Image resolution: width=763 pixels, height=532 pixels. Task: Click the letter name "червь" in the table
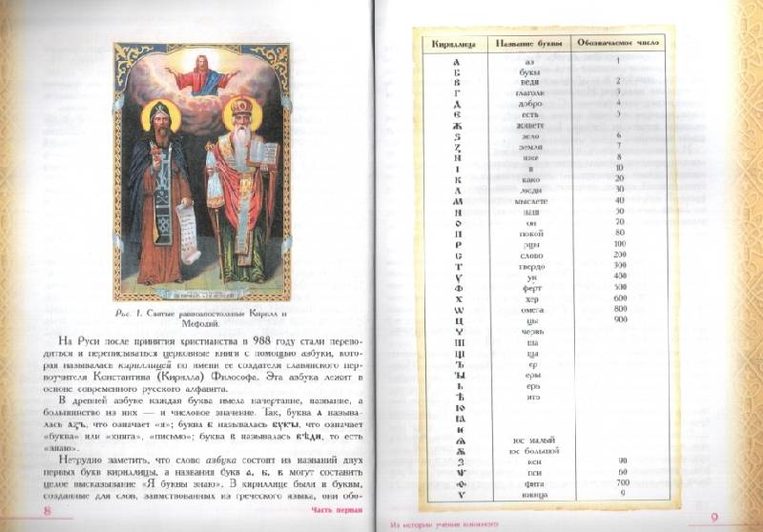coord(532,332)
